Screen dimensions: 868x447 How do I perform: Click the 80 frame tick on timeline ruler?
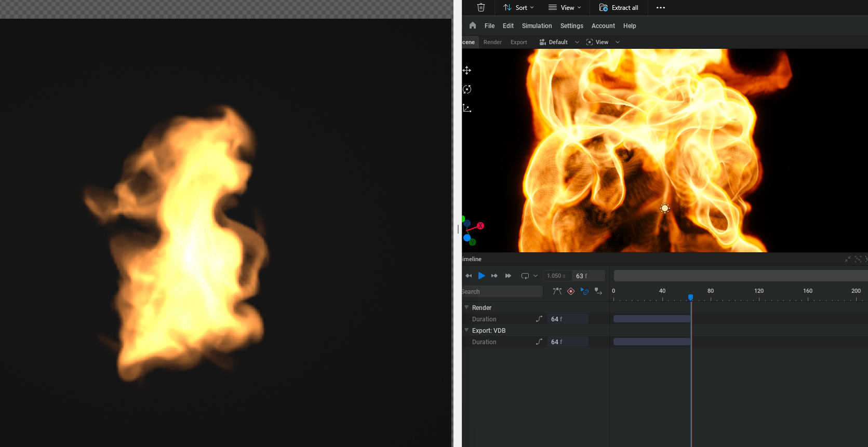coord(711,291)
